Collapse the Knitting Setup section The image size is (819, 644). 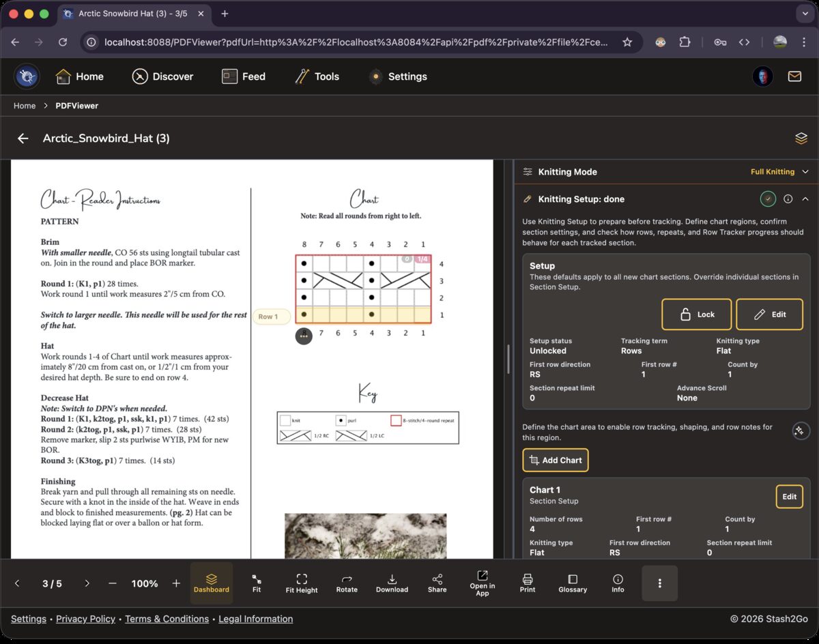tap(805, 199)
